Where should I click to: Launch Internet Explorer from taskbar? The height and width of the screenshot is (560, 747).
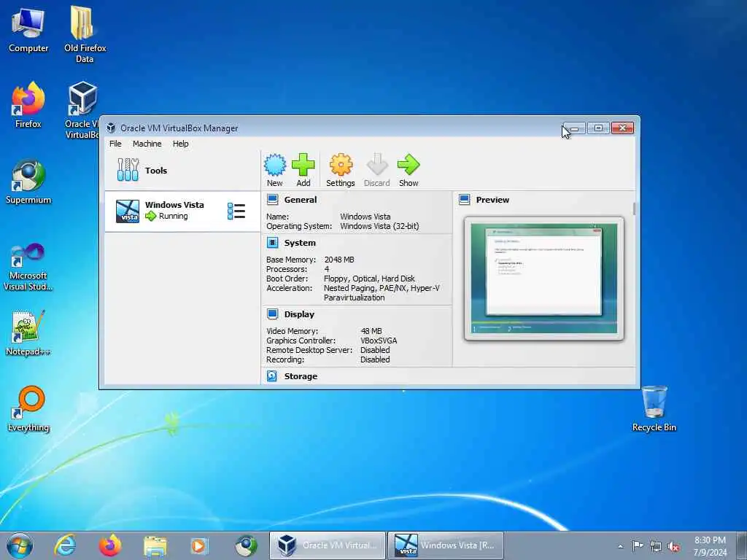click(65, 545)
